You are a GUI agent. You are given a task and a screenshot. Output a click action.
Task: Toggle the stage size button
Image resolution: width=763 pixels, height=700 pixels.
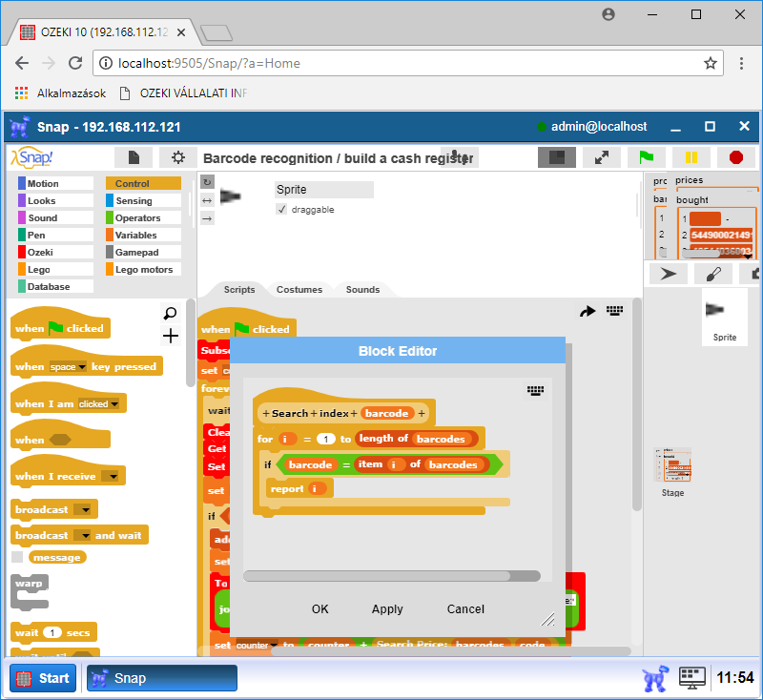point(556,157)
